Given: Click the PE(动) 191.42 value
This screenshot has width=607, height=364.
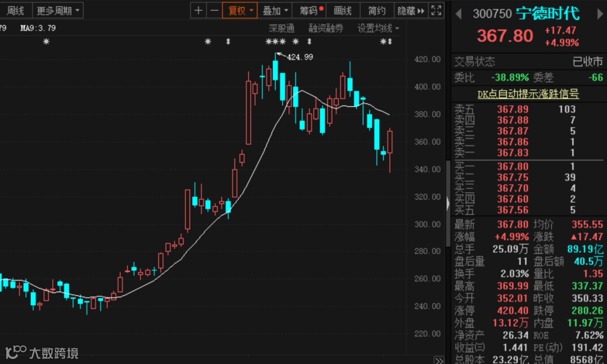Looking at the screenshot, I should [x=587, y=348].
